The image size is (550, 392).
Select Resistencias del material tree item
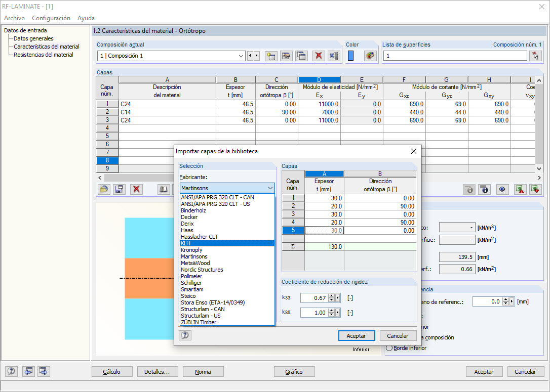[x=44, y=55]
